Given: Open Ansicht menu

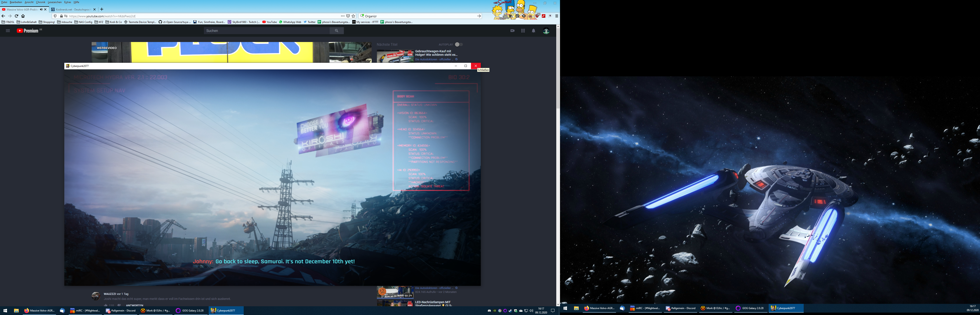Looking at the screenshot, I should tap(29, 2).
